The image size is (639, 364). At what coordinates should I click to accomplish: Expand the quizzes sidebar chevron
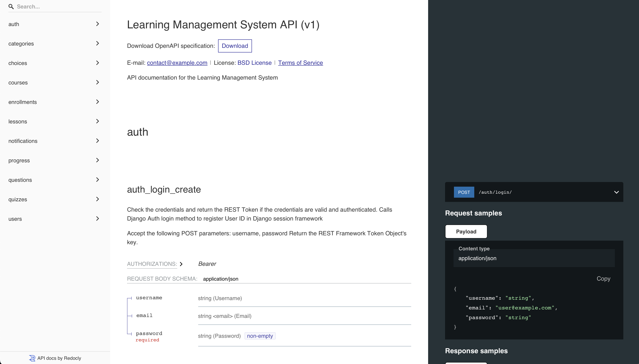point(98,199)
